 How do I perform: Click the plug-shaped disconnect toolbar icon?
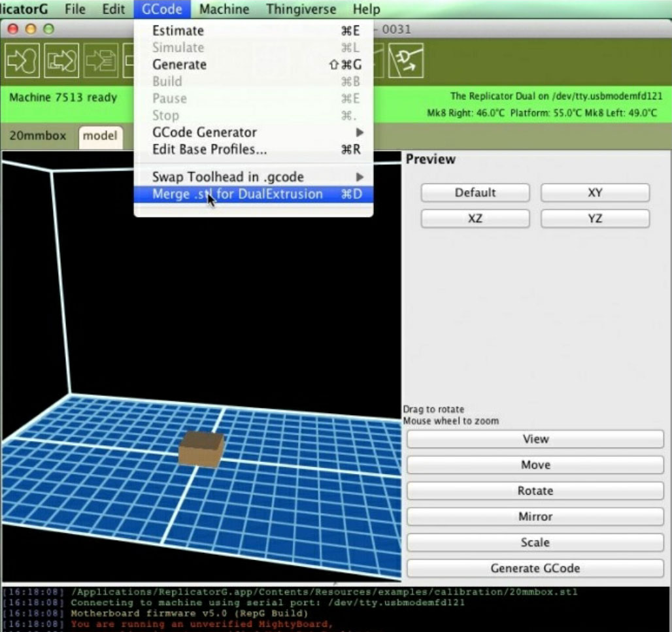pos(405,61)
